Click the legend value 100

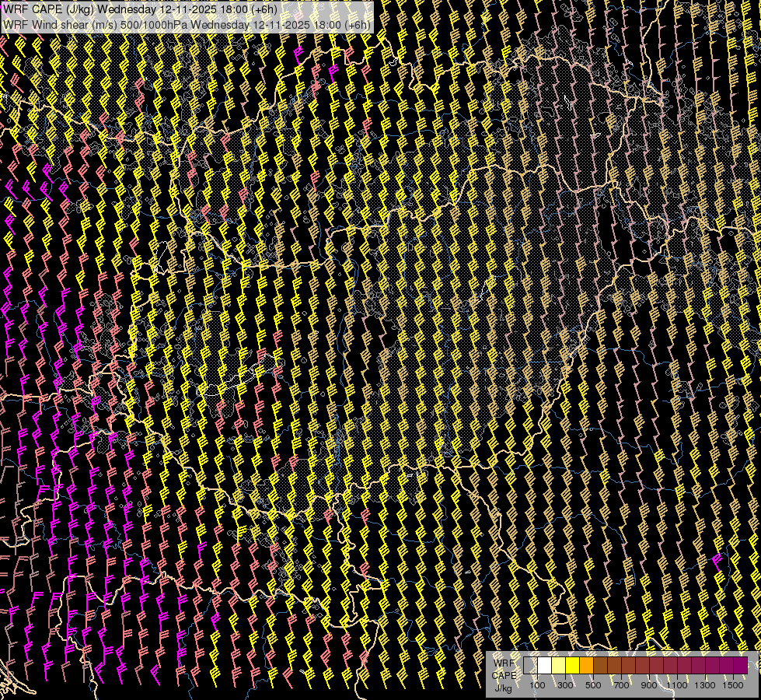(537, 685)
